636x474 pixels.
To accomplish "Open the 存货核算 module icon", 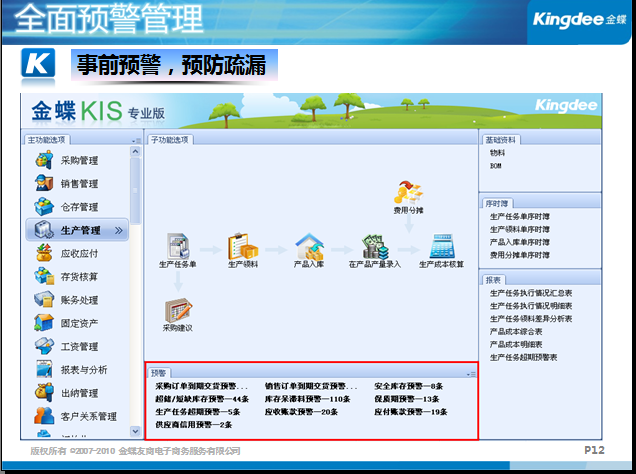I will click(44, 276).
